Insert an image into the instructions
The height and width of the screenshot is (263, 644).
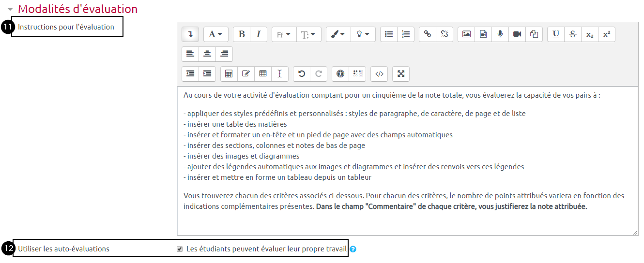[x=466, y=34]
